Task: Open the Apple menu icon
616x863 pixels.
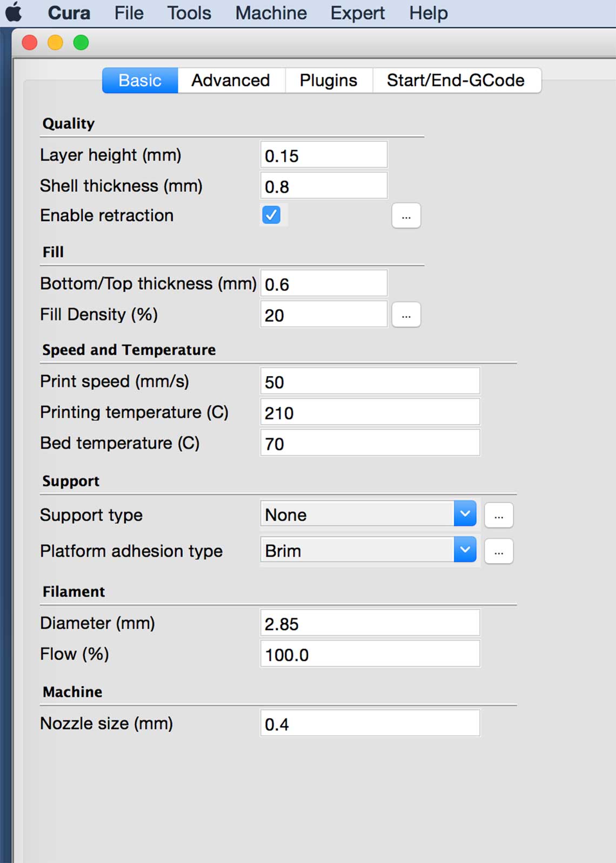Action: [14, 12]
